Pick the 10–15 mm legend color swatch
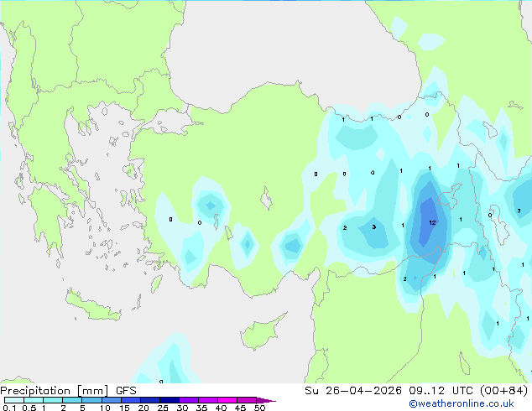Screen dimensions: 532x411 [x=111, y=400]
